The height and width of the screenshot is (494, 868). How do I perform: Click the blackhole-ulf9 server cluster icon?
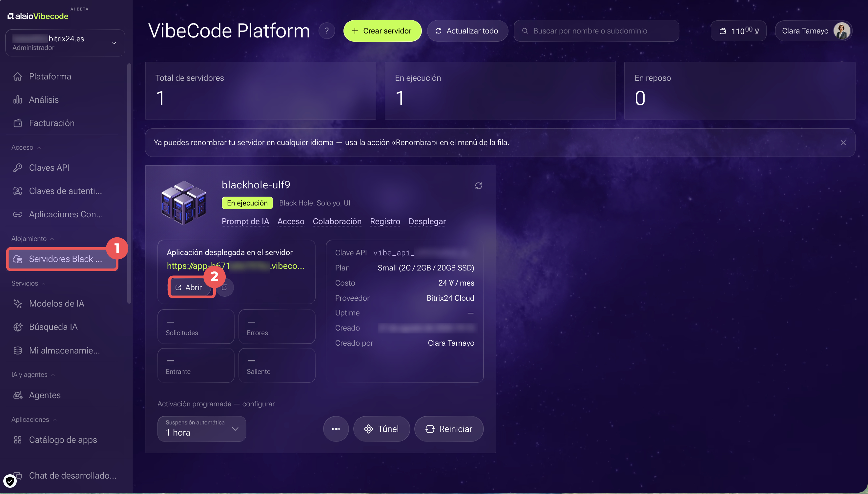coord(184,203)
